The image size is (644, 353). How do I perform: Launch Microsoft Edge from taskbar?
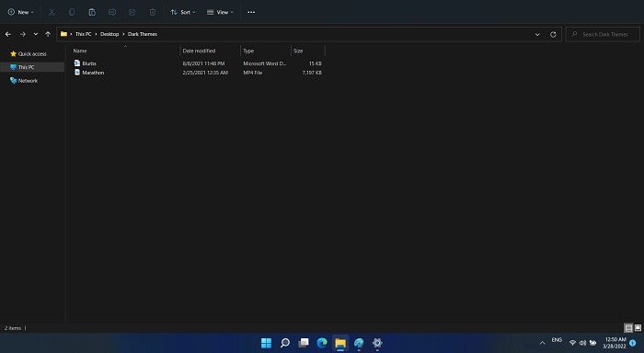click(x=322, y=343)
